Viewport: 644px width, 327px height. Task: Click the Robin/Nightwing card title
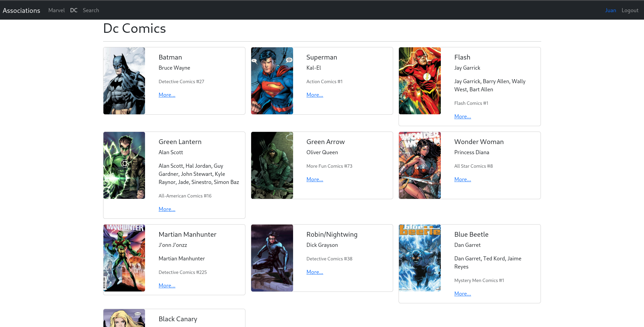pos(332,234)
